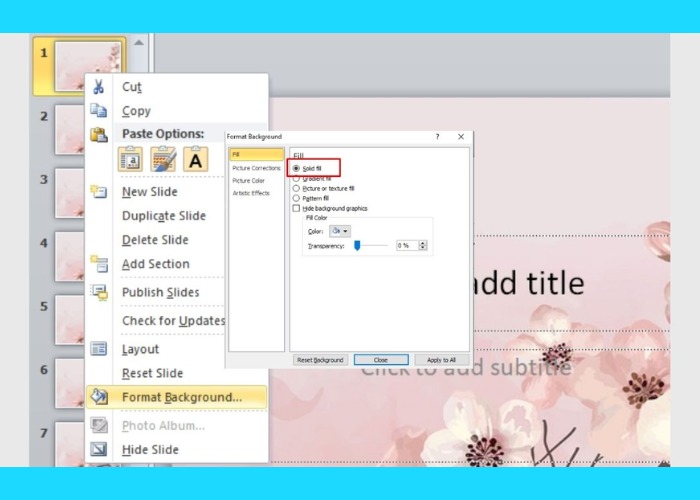This screenshot has width=700, height=500.
Task: Select slide 7 thumbnail
Action: 70,445
